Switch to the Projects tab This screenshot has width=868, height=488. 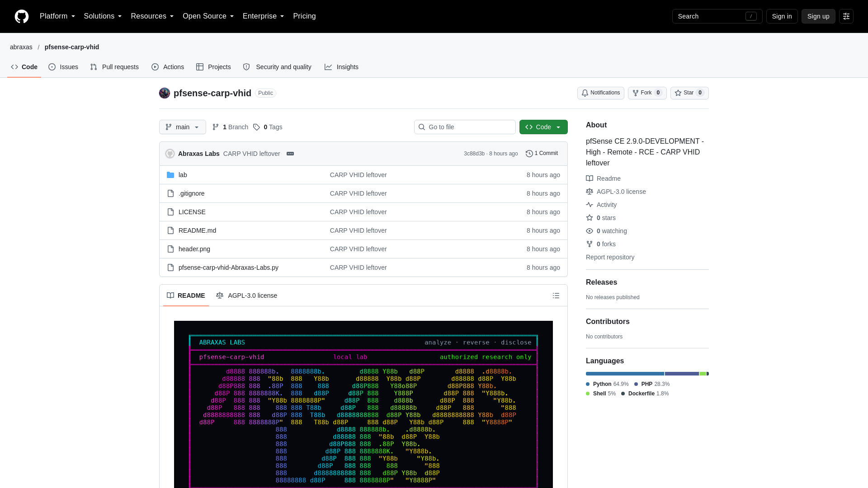213,67
